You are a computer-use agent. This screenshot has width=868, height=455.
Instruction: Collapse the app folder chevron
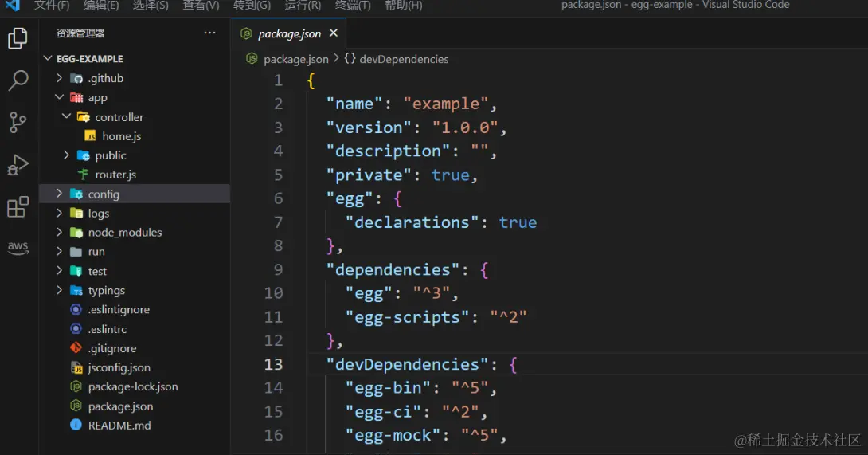(59, 97)
